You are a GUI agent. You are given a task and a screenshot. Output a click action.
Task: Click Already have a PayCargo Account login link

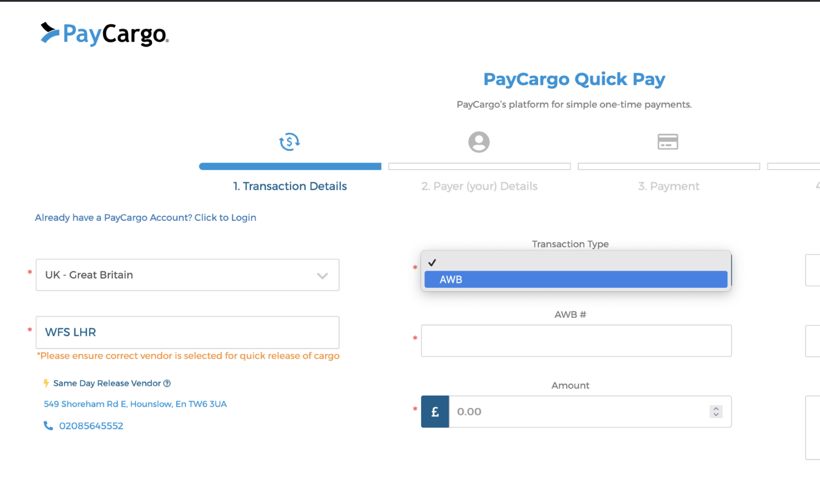tap(146, 217)
